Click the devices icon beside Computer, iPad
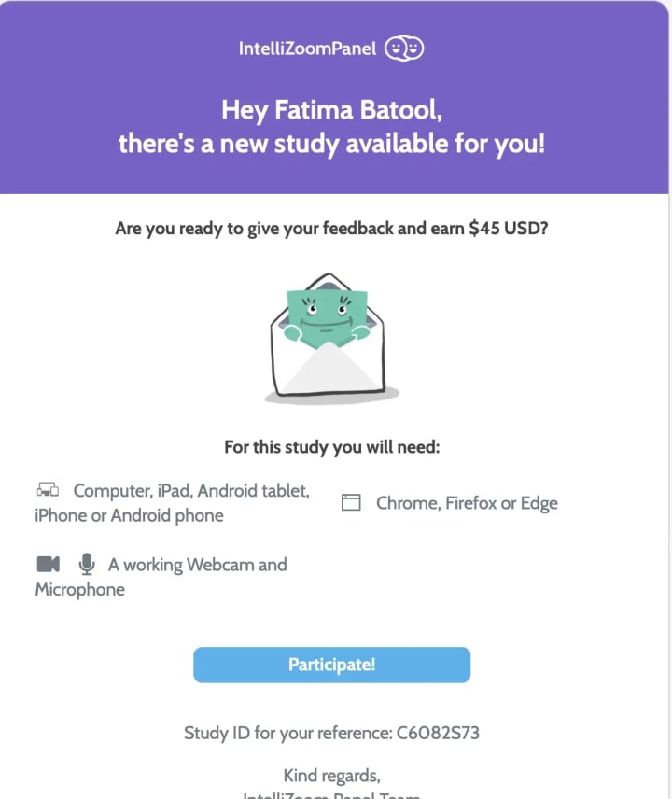Viewport: 672px width, 799px height. pyautogui.click(x=48, y=490)
